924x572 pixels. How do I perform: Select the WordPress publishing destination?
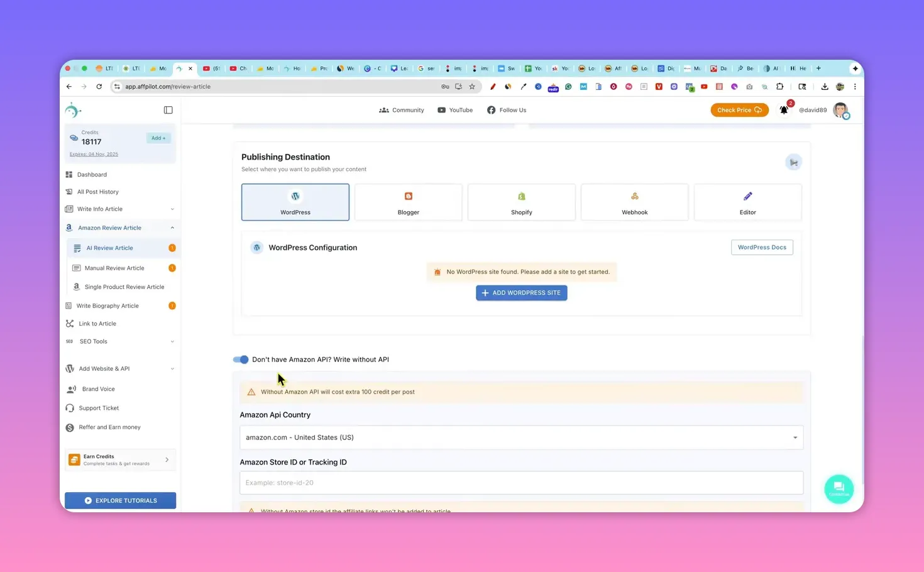pyautogui.click(x=295, y=202)
